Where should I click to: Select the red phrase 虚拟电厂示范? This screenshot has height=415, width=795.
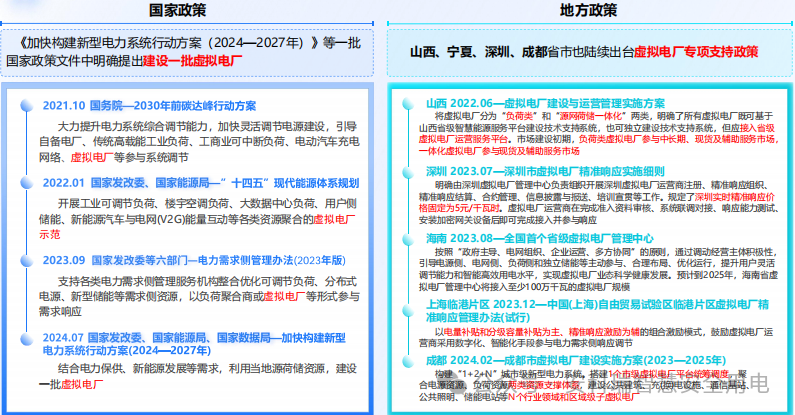(x=198, y=227)
